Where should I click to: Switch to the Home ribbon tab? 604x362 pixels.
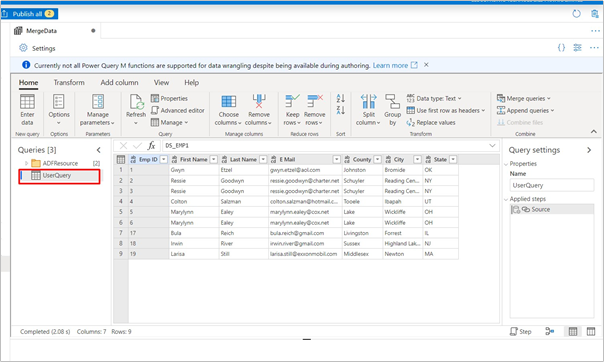point(29,82)
